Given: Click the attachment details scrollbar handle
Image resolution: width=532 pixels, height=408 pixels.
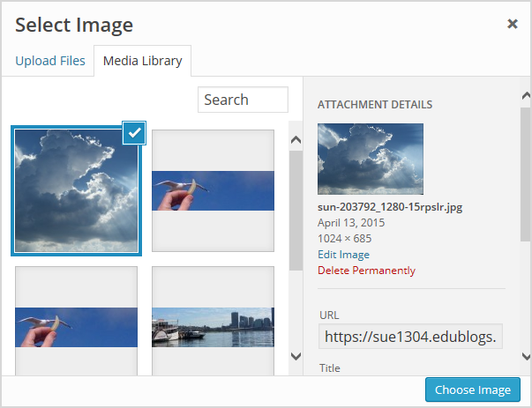Looking at the screenshot, I should (526, 174).
